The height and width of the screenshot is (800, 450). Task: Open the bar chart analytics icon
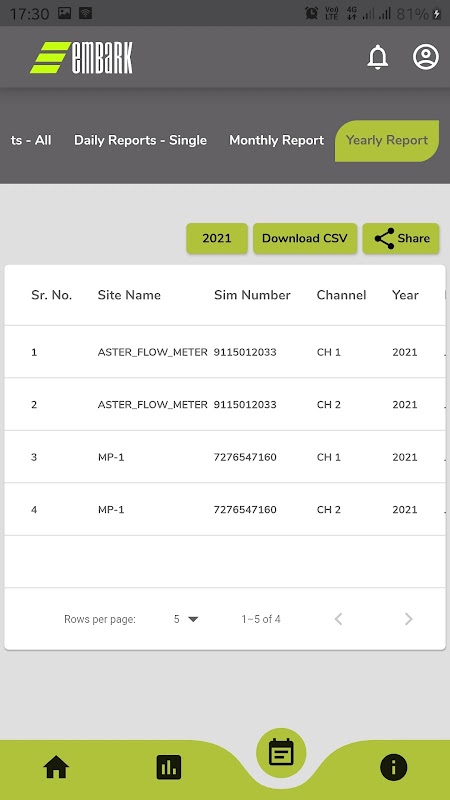pyautogui.click(x=169, y=767)
